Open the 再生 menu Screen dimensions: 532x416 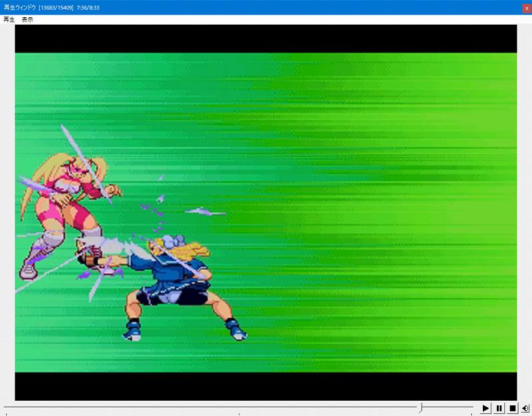pos(9,20)
